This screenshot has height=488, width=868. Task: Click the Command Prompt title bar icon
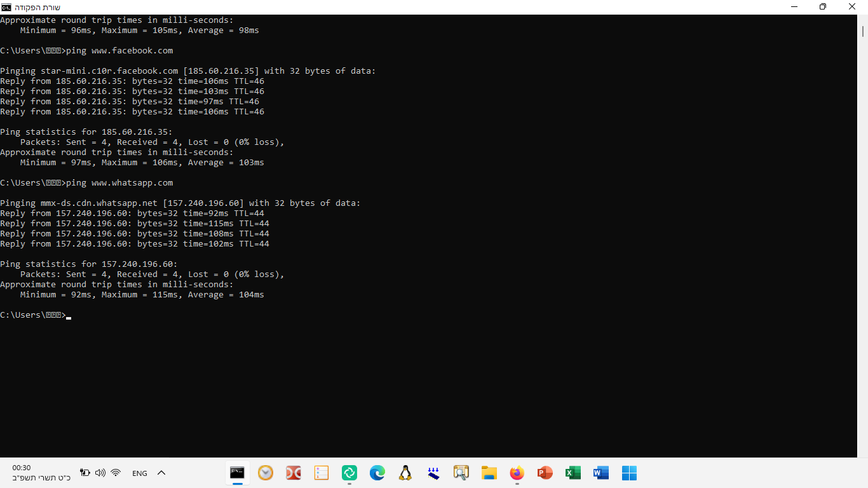pyautogui.click(x=6, y=7)
